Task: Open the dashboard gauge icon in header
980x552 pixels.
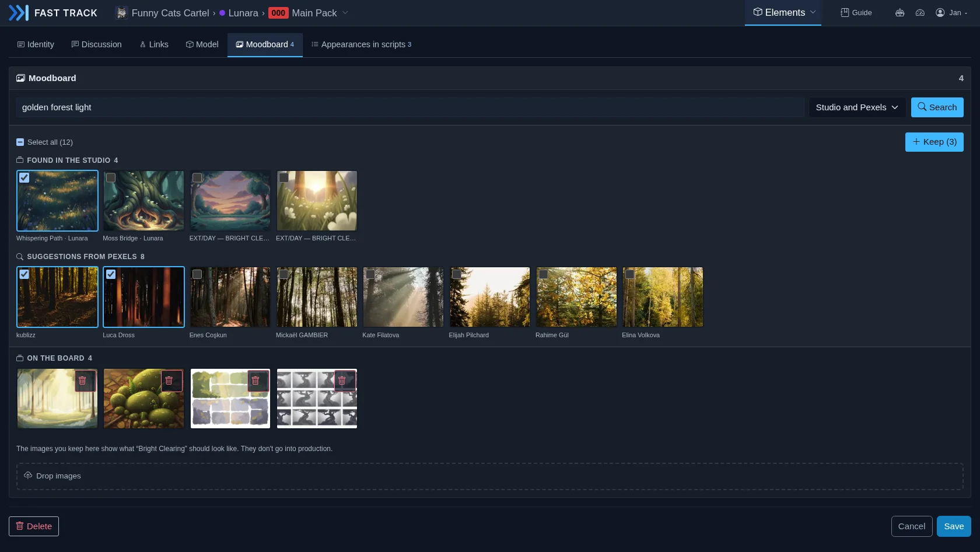Action: (x=920, y=13)
